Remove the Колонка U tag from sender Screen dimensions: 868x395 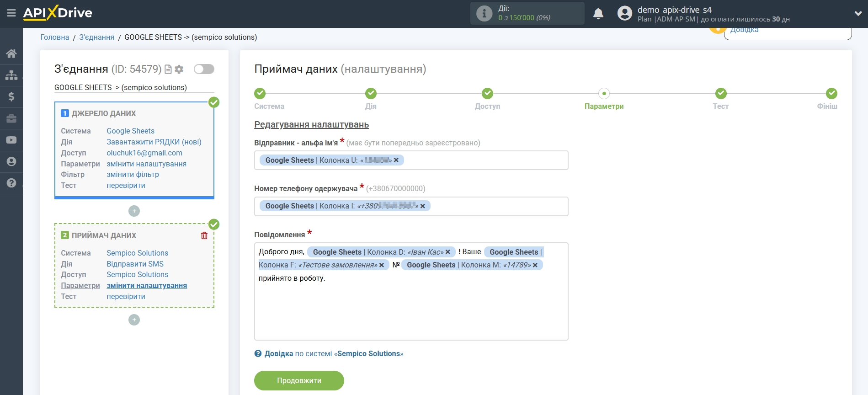pos(396,160)
